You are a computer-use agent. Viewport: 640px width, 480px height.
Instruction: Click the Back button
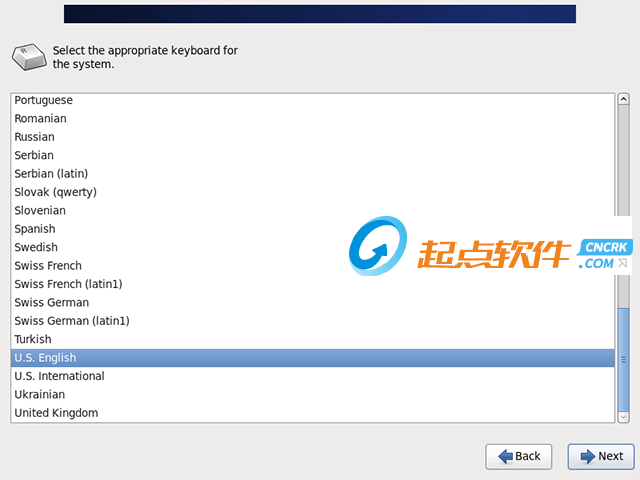point(518,456)
